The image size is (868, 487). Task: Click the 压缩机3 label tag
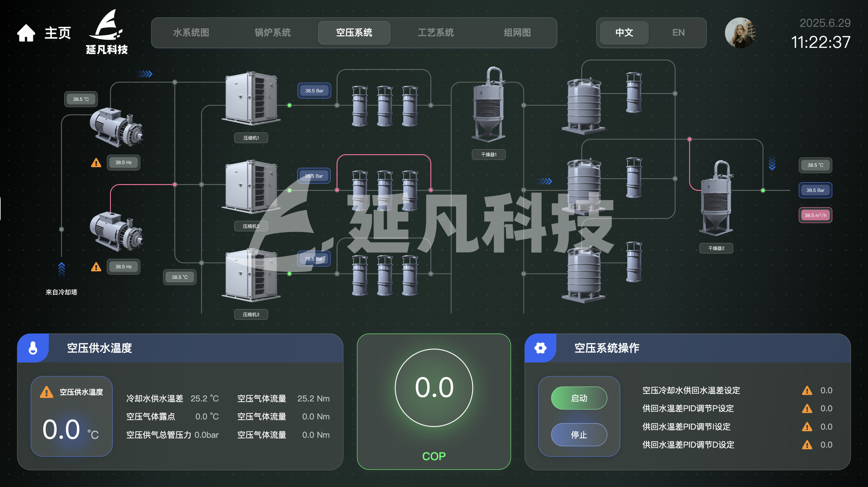[251, 314]
